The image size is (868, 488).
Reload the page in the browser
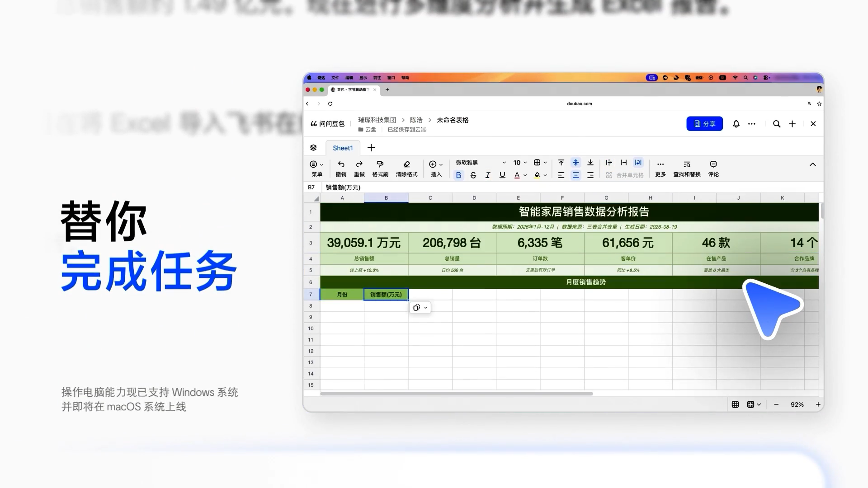click(x=330, y=103)
